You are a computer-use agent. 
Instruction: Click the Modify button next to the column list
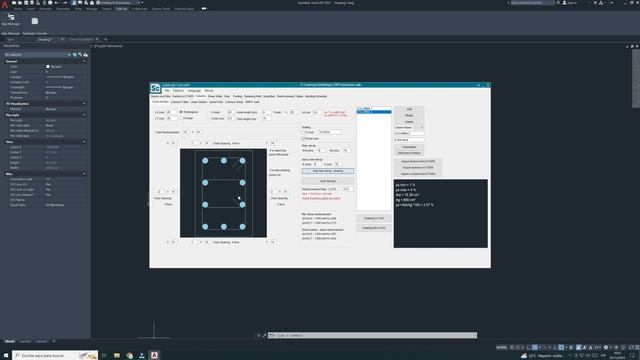point(409,116)
